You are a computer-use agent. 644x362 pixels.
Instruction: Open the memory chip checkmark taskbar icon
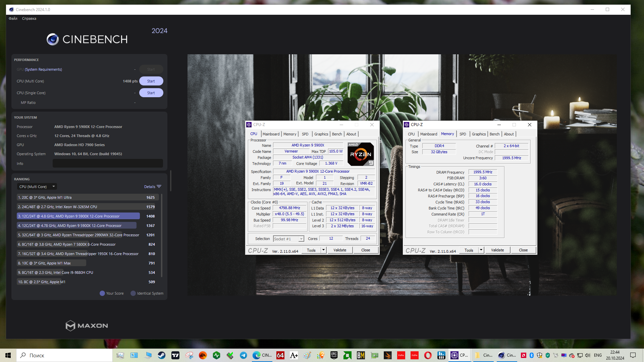[x=230, y=355]
